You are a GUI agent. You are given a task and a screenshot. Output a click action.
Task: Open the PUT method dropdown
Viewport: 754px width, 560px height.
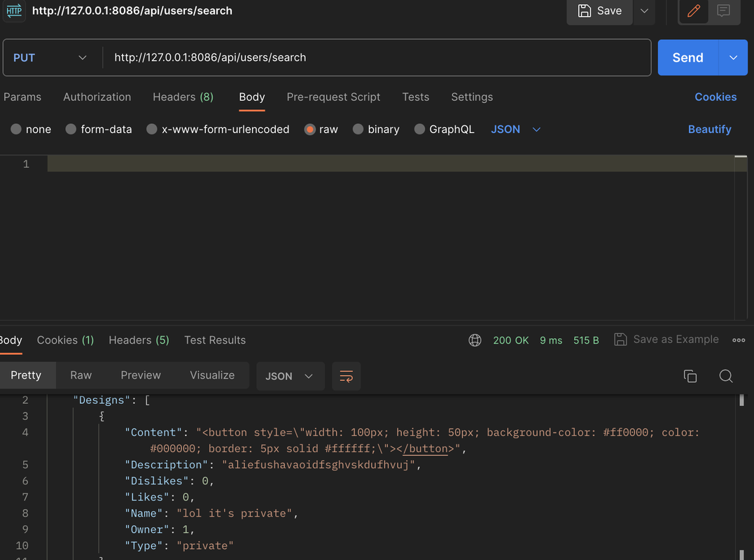coord(50,57)
